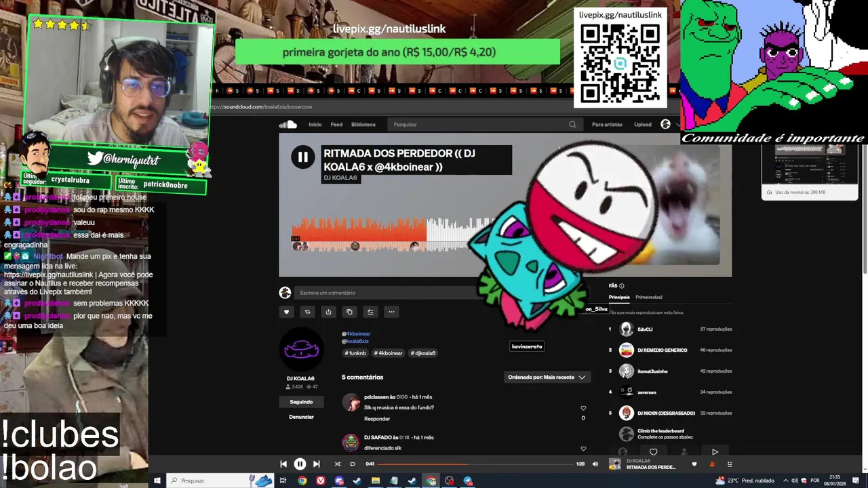The height and width of the screenshot is (488, 868).
Task: Open the next-up queue list icon in player bar
Action: pos(730,464)
